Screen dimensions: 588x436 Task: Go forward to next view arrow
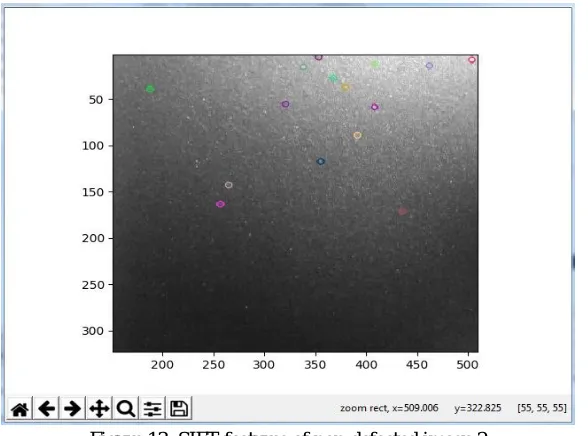72,408
